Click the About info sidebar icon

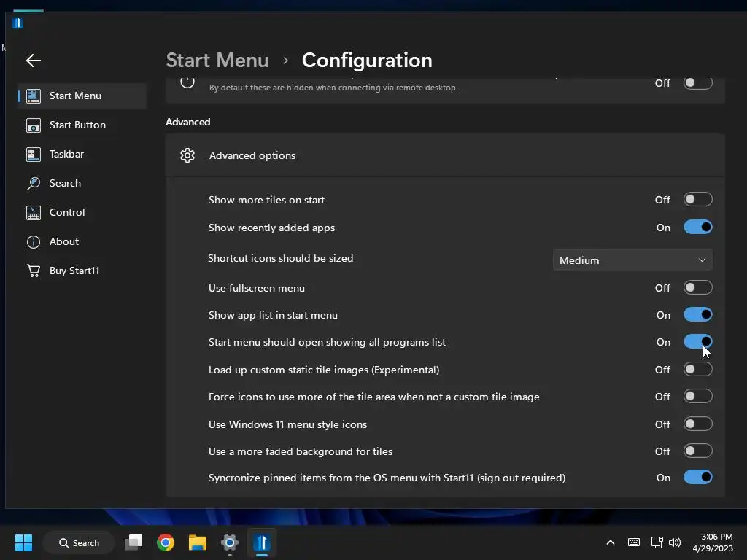click(34, 242)
